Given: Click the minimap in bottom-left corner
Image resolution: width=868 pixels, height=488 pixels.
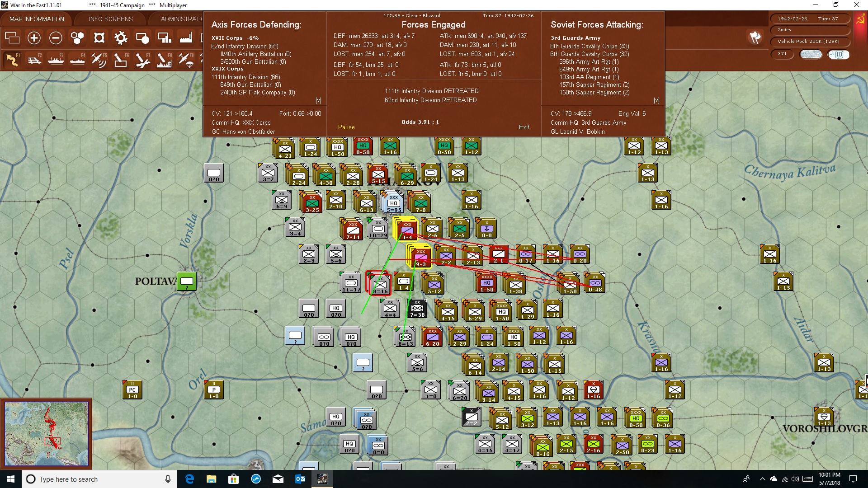Looking at the screenshot, I should click(46, 434).
